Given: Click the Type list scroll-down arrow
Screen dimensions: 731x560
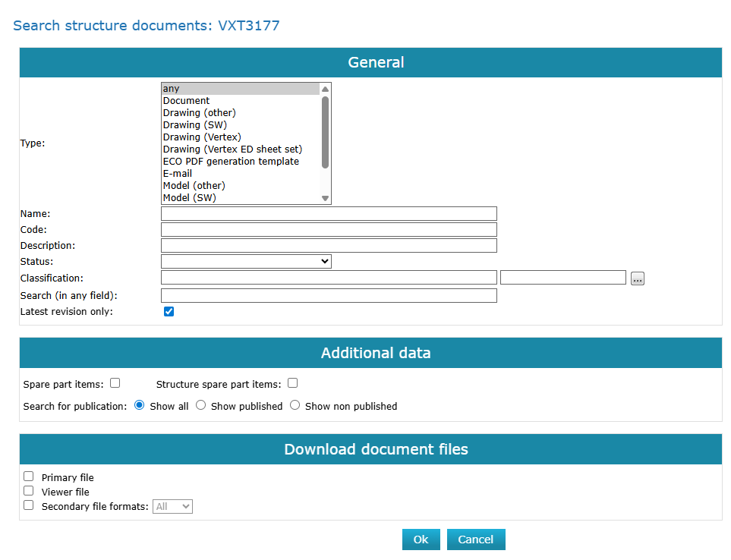Looking at the screenshot, I should point(325,198).
